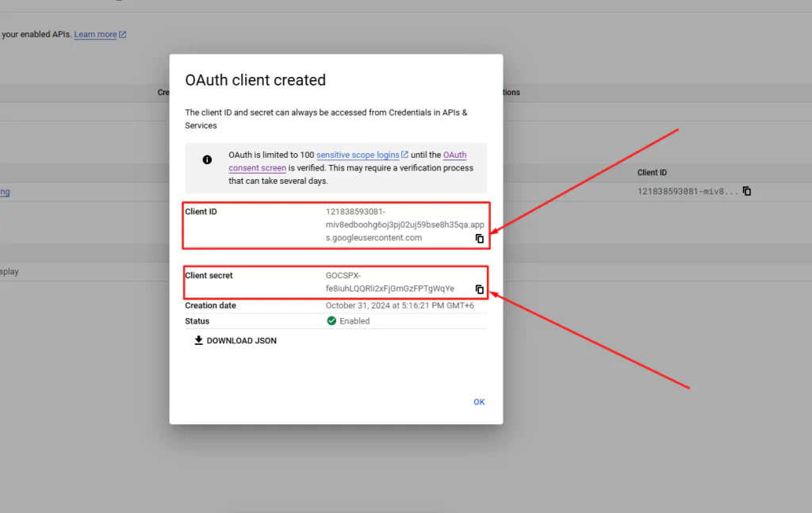This screenshot has height=513, width=812.
Task: Click the Creation date label
Action: tap(210, 305)
